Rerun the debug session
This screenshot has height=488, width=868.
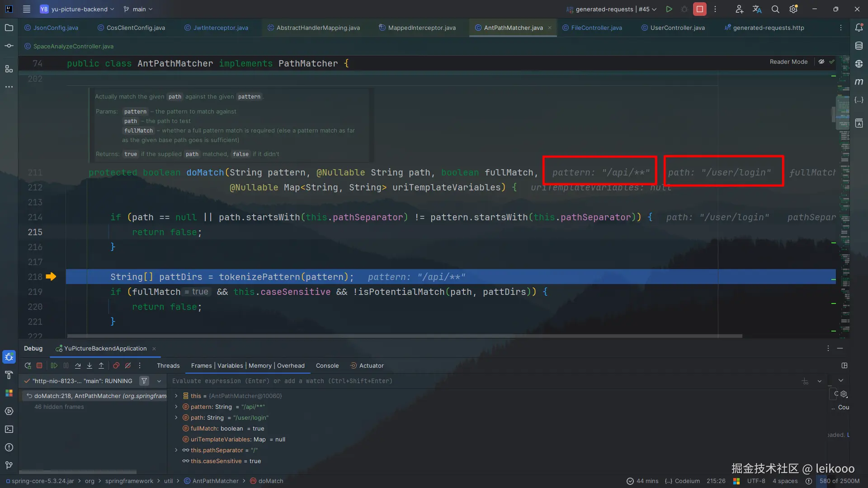point(28,365)
